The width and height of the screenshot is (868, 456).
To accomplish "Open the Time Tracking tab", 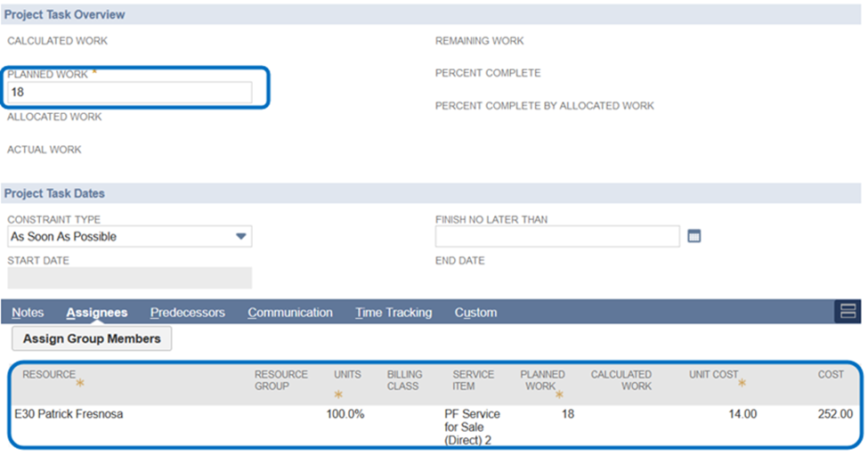I will pyautogui.click(x=393, y=313).
